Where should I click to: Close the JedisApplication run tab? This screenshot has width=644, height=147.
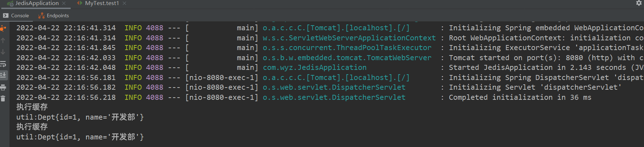point(64,3)
